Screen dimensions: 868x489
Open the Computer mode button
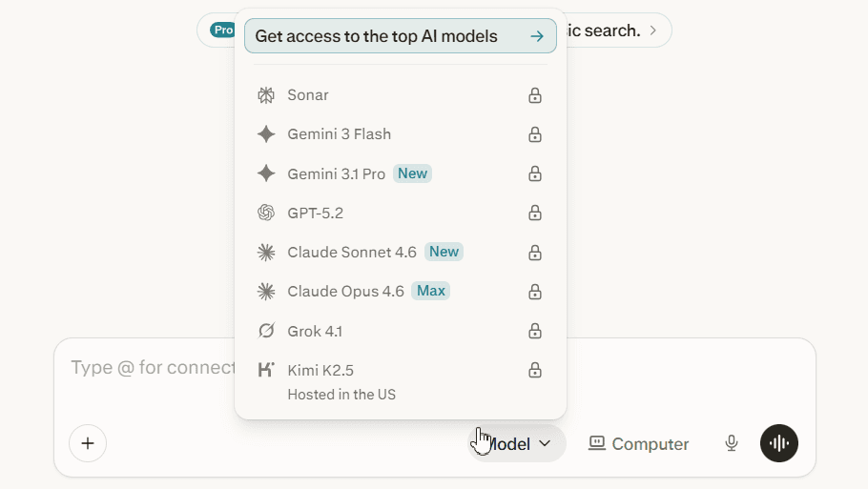coord(639,443)
